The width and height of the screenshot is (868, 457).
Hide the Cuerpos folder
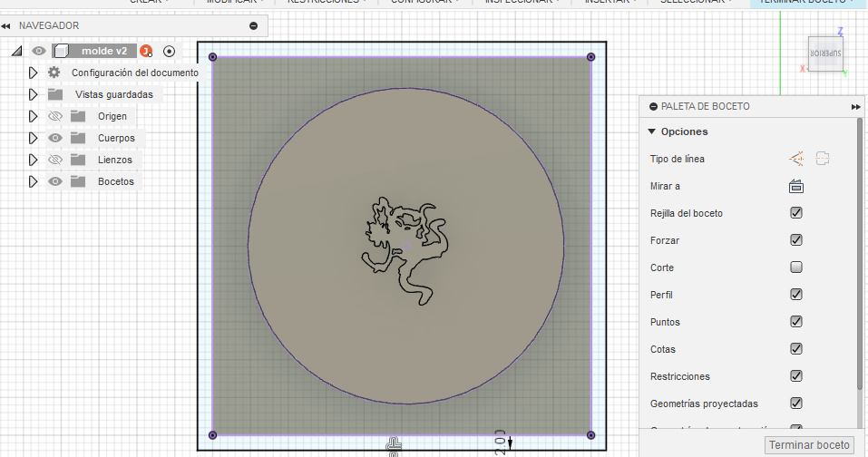(x=54, y=138)
